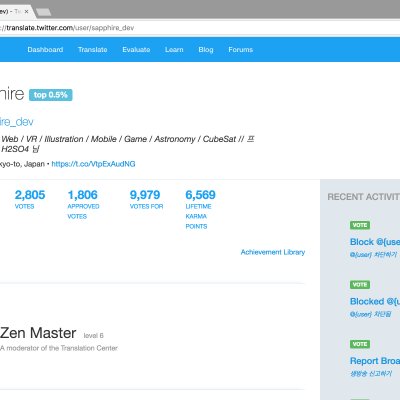Click the bio line containing H2SO4
The height and width of the screenshot is (400, 400).
pos(20,149)
